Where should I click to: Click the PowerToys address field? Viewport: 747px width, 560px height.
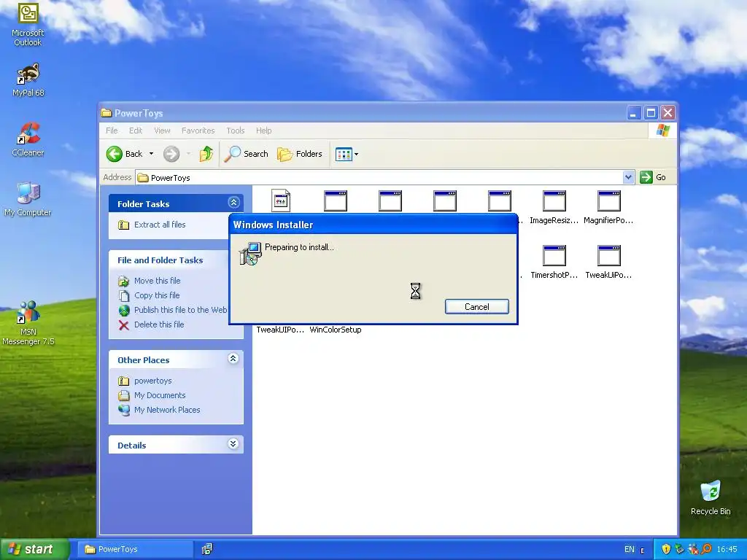[x=379, y=178]
